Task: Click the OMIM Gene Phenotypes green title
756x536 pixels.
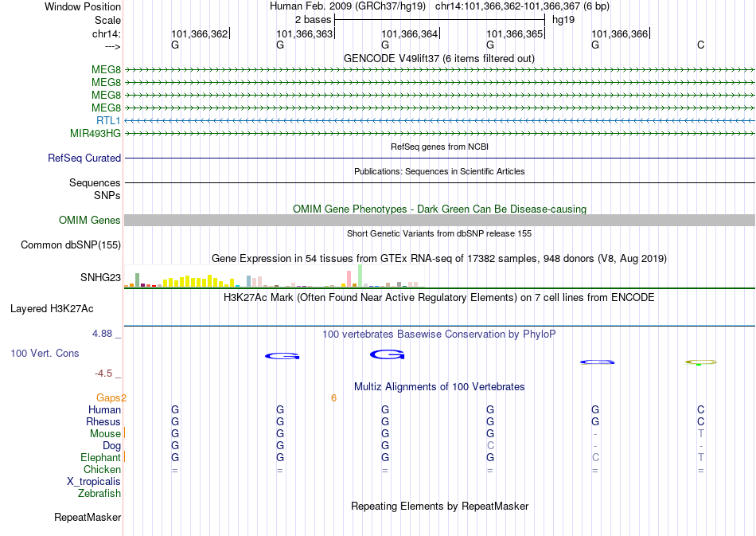Action: pos(439,209)
